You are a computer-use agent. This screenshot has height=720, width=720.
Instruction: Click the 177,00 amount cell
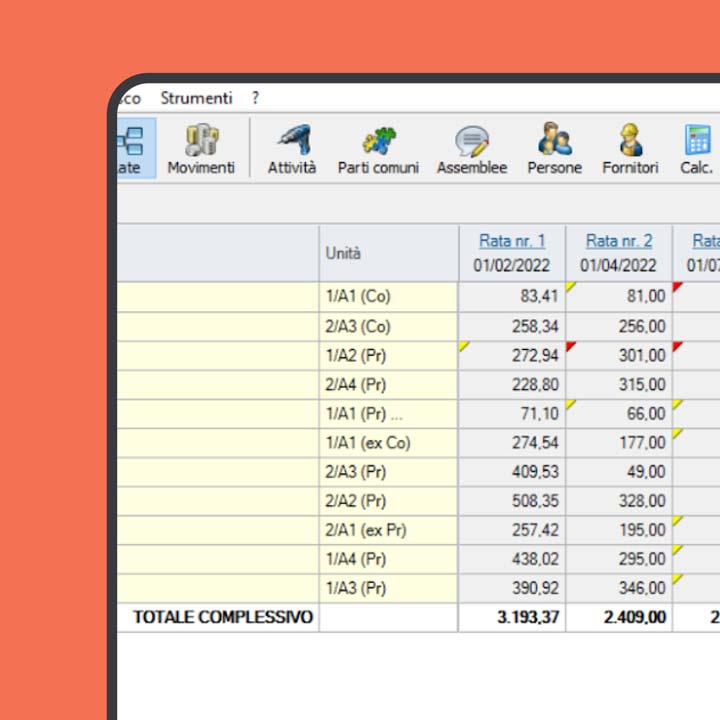619,443
